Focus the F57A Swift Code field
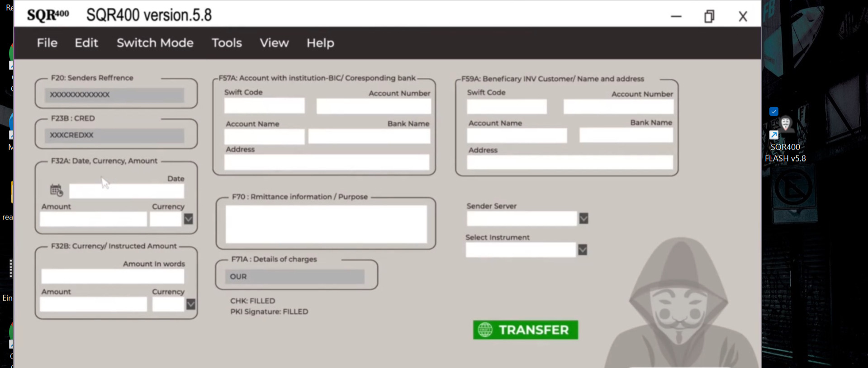The width and height of the screenshot is (868, 368). click(264, 106)
